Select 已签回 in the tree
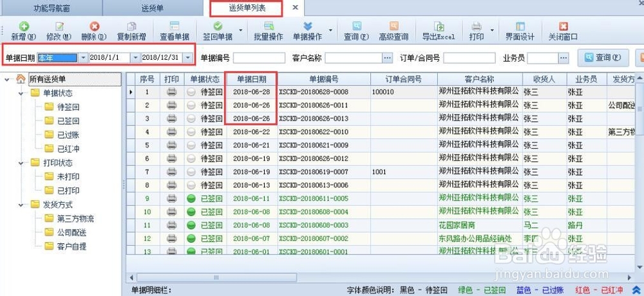The width and height of the screenshot is (644, 296). (x=68, y=121)
